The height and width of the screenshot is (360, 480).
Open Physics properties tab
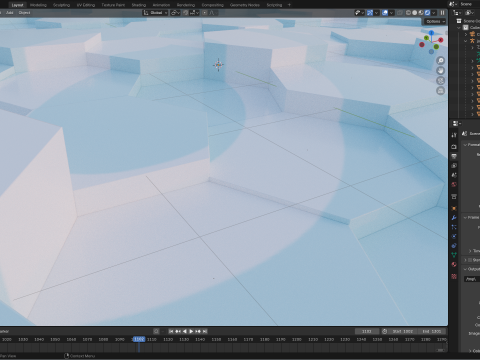pos(454,236)
